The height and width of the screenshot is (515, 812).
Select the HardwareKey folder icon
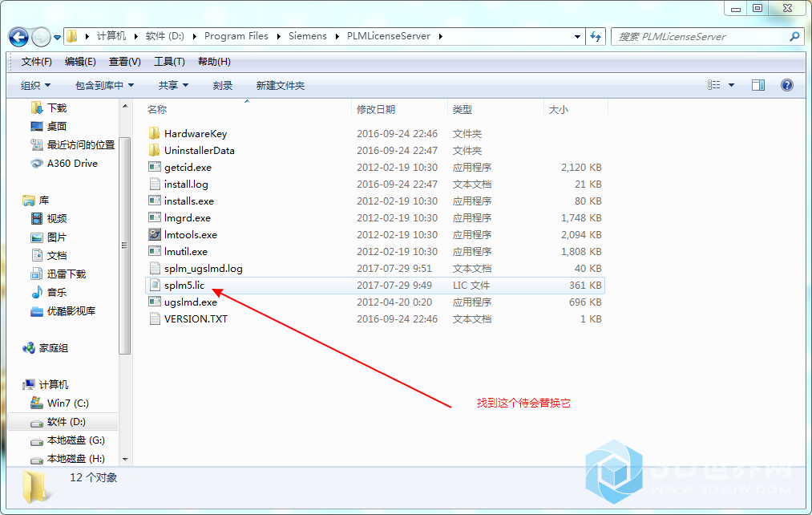point(155,134)
